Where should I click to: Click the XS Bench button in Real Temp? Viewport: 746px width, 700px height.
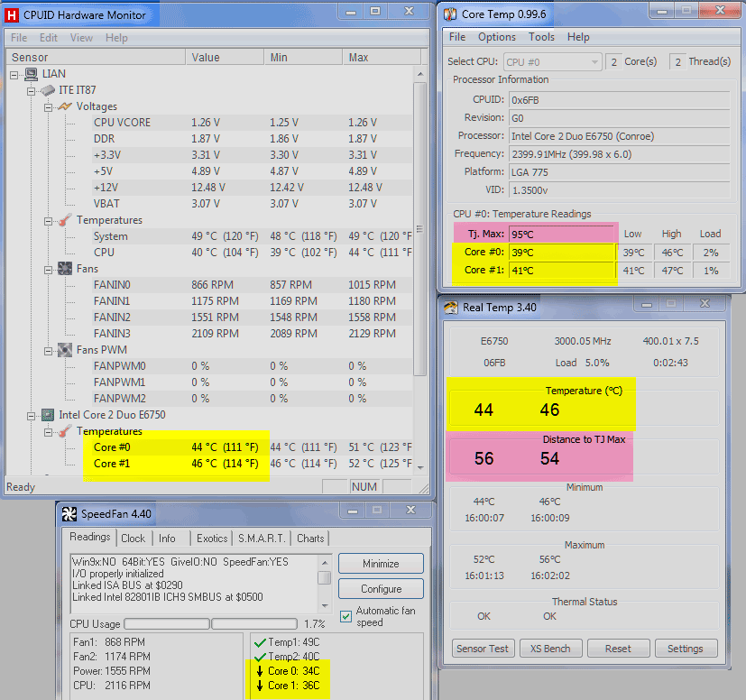[549, 649]
